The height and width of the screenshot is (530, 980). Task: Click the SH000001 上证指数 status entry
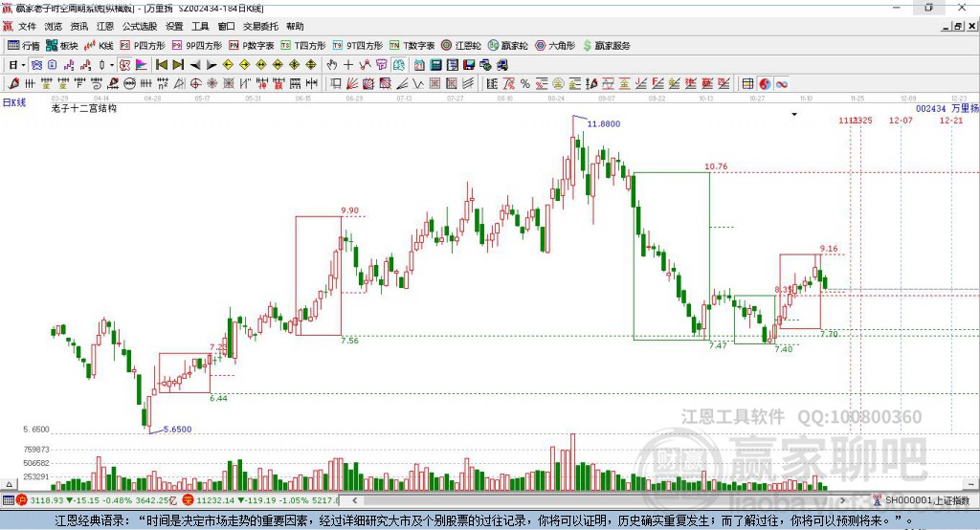(926, 500)
